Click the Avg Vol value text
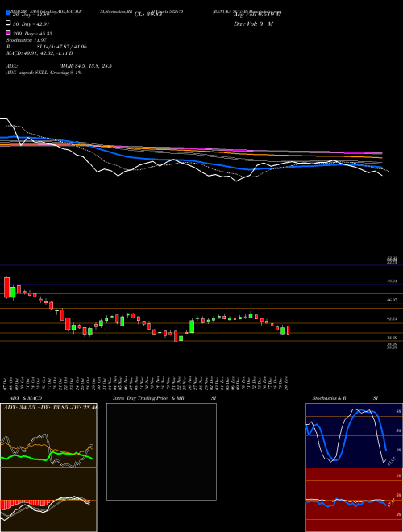Screen dimensions: 403x532 [257, 14]
